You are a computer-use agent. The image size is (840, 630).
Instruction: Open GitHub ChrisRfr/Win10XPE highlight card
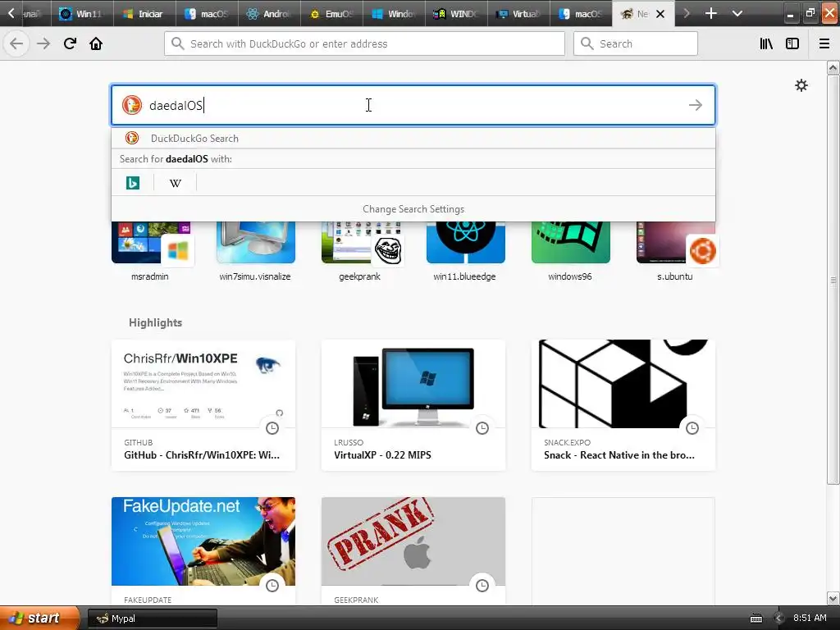pos(203,405)
